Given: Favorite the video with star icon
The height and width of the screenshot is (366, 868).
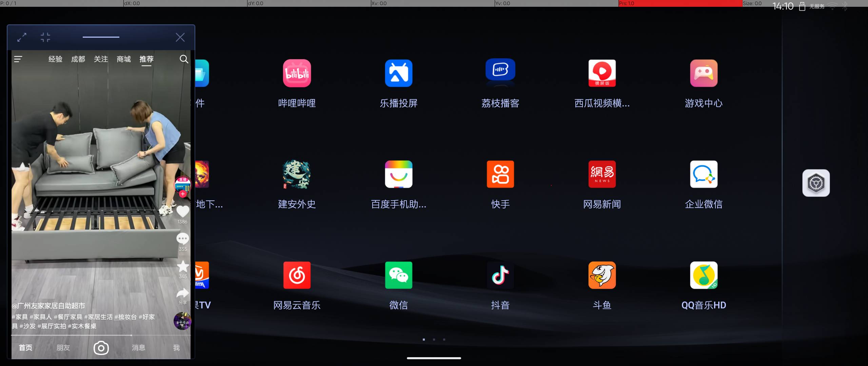Looking at the screenshot, I should click(x=183, y=266).
